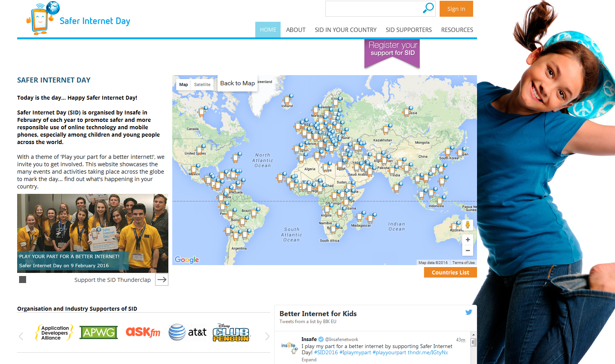The image size is (615, 364).
Task: Open the ASKfm supporter logo
Action: tap(143, 332)
